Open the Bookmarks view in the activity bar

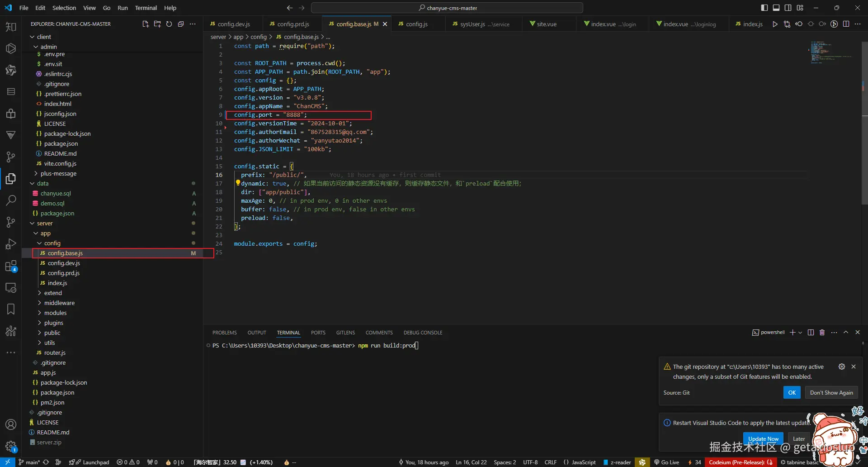click(x=11, y=309)
